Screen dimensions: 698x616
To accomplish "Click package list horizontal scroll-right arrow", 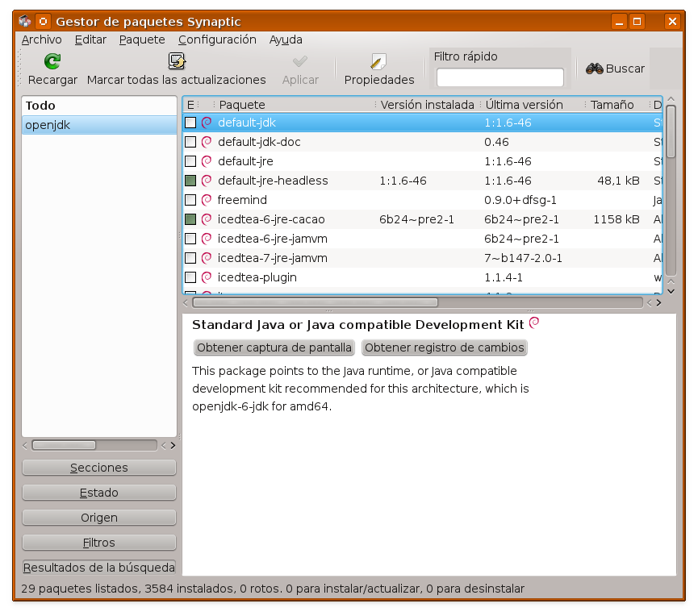I will point(658,303).
